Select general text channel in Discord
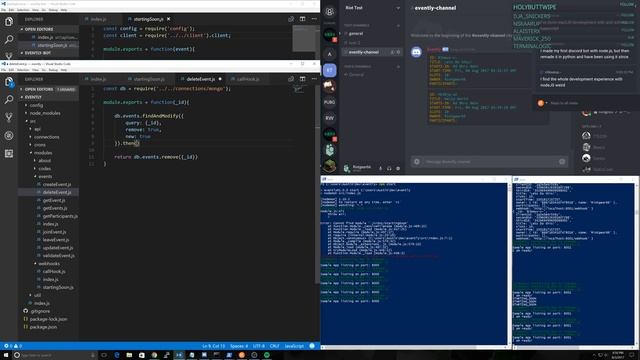Image resolution: width=640 pixels, height=360 pixels. (x=356, y=33)
